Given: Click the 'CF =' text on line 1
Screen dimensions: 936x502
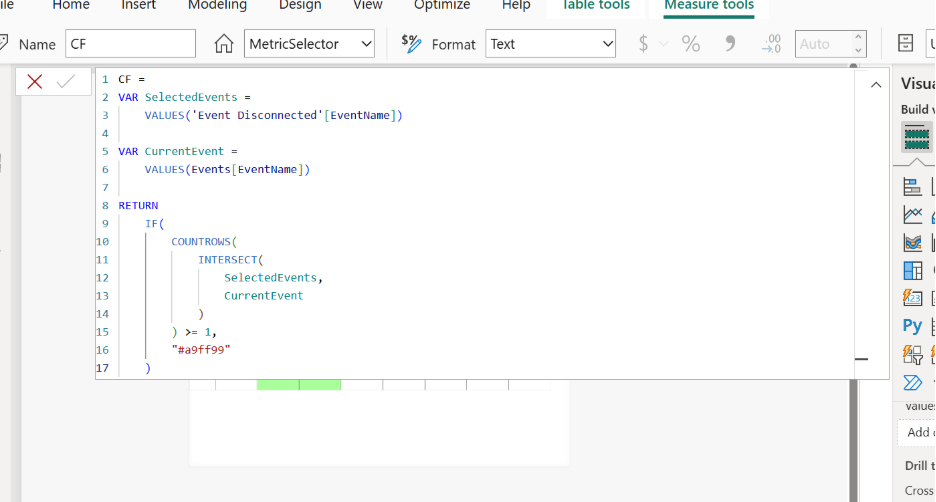Looking at the screenshot, I should point(131,79).
